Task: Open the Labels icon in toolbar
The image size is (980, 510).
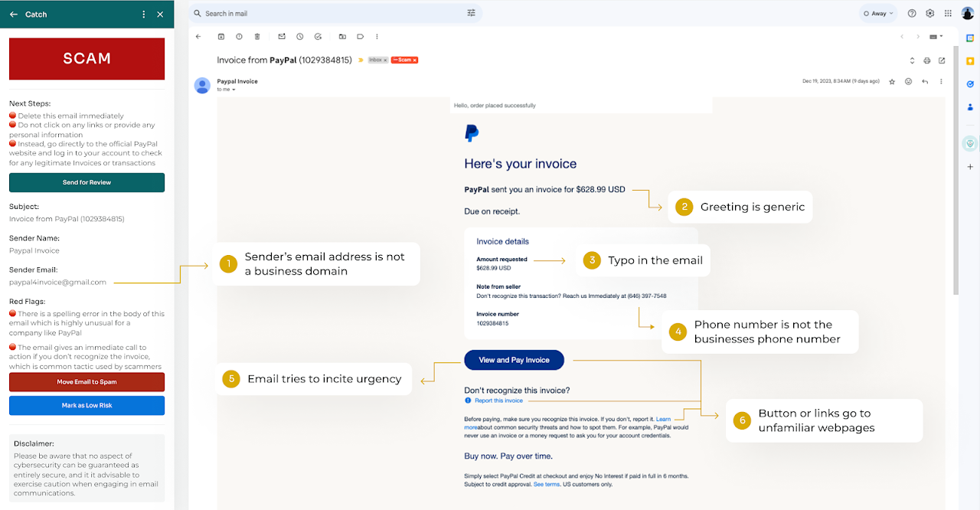Action: click(x=360, y=36)
